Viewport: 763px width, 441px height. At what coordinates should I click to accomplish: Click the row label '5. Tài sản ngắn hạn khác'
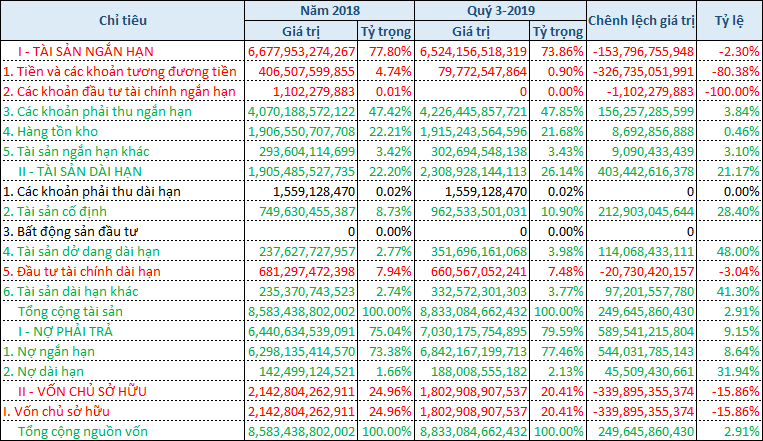(76, 152)
